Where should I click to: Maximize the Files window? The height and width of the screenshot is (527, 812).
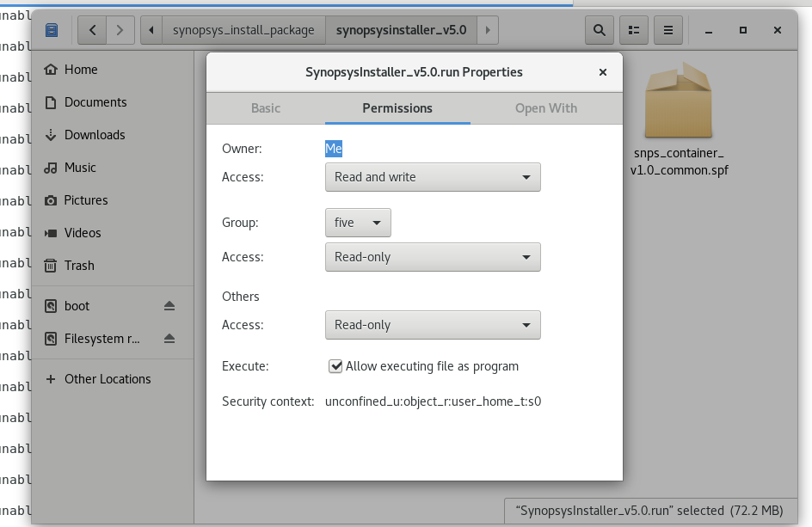pyautogui.click(x=742, y=30)
